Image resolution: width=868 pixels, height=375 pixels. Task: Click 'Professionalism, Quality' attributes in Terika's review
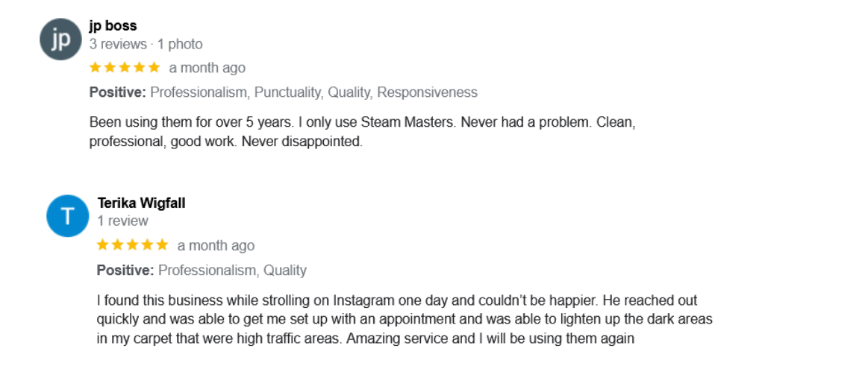[x=233, y=271]
